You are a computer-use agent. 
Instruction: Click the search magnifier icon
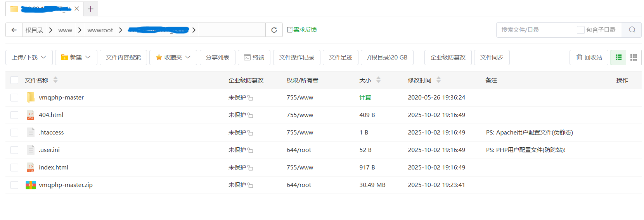pos(632,30)
